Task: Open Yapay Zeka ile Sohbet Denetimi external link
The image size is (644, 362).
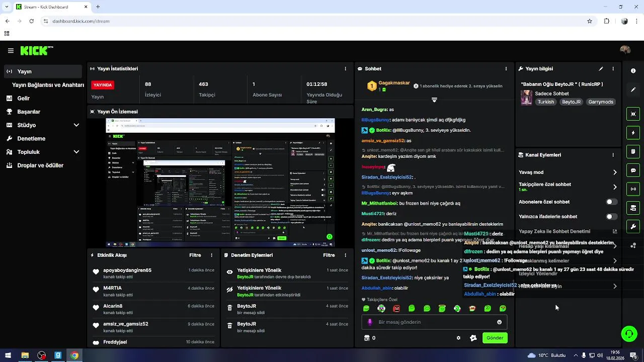Action: pos(615,231)
